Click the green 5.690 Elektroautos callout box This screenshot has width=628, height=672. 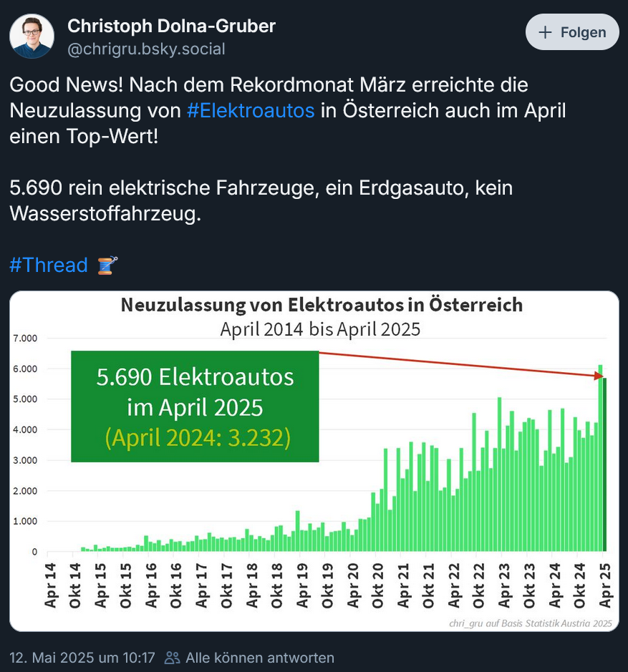click(x=195, y=406)
